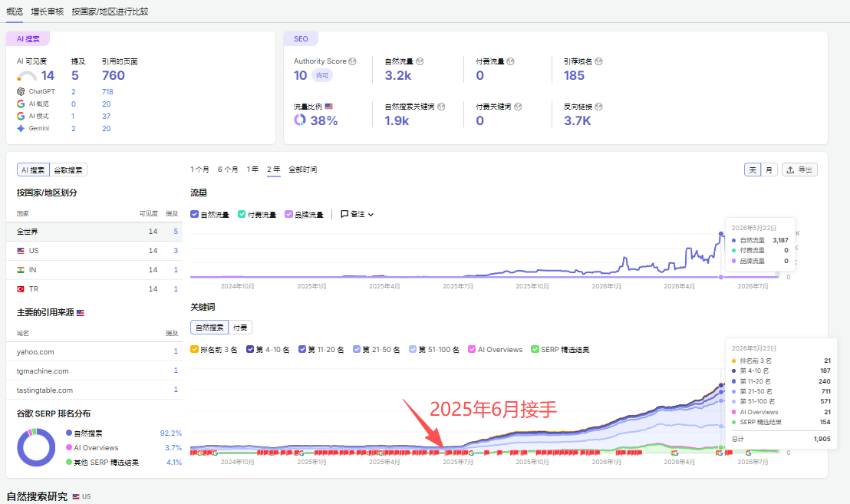Toggle the AI Overviews keyword checkbox
The height and width of the screenshot is (504, 850).
(x=472, y=350)
